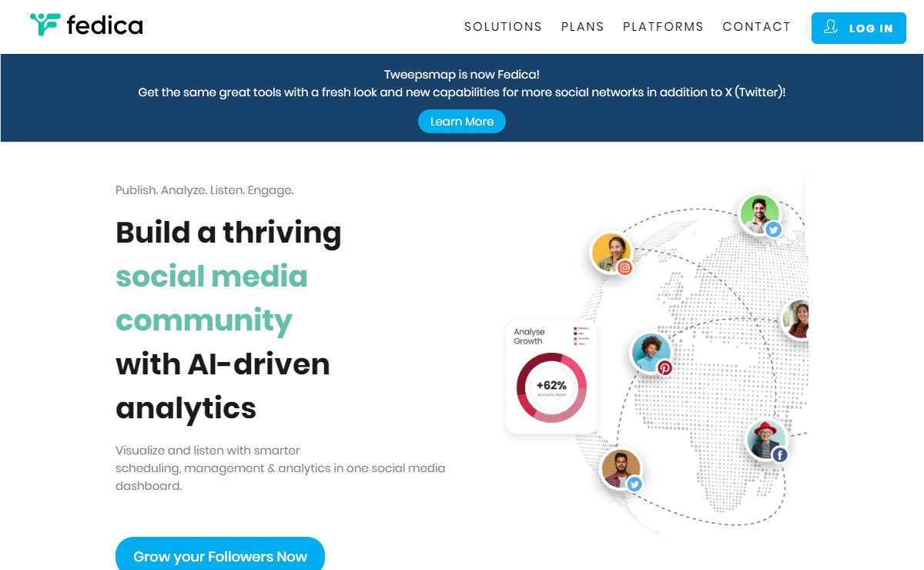Click 'social media' green heading text
This screenshot has height=570, width=924.
[x=212, y=276]
